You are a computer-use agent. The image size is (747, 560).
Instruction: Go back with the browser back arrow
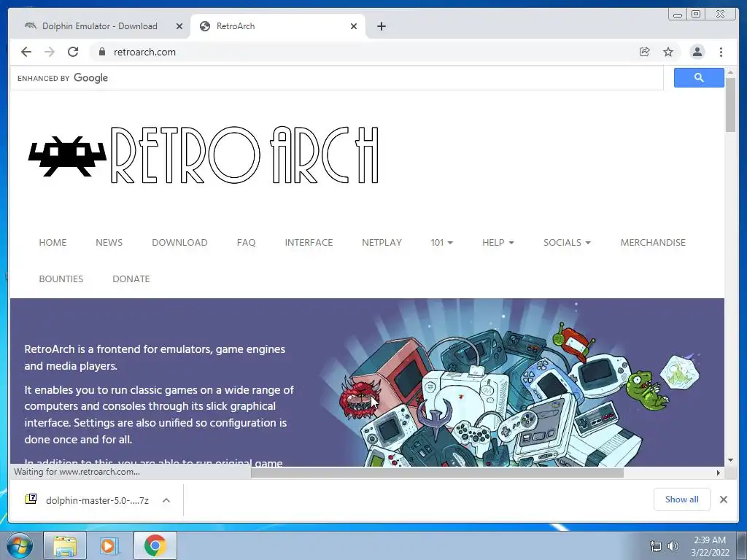[x=26, y=52]
